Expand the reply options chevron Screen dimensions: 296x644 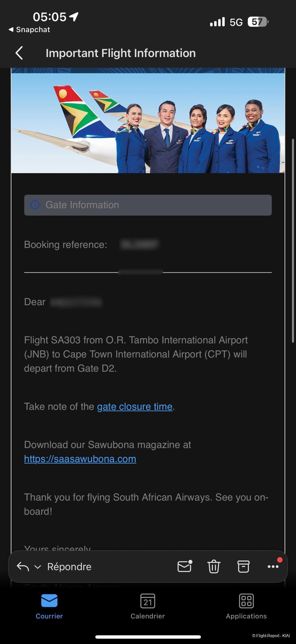point(38,567)
